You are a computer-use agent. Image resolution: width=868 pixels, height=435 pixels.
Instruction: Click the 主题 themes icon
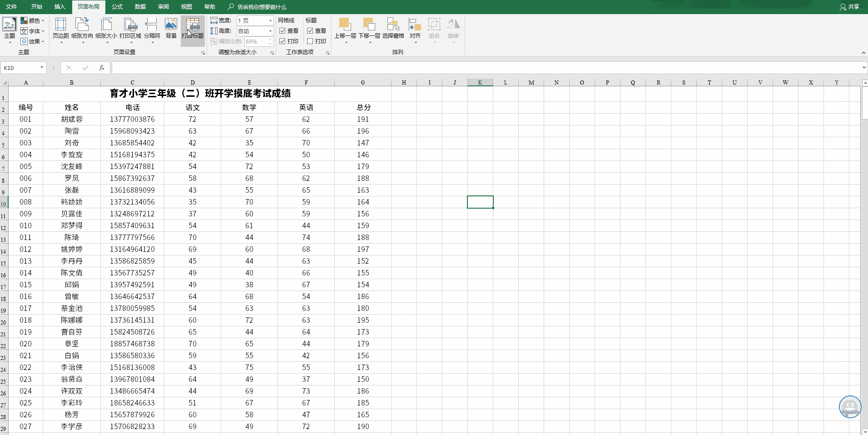point(10,28)
